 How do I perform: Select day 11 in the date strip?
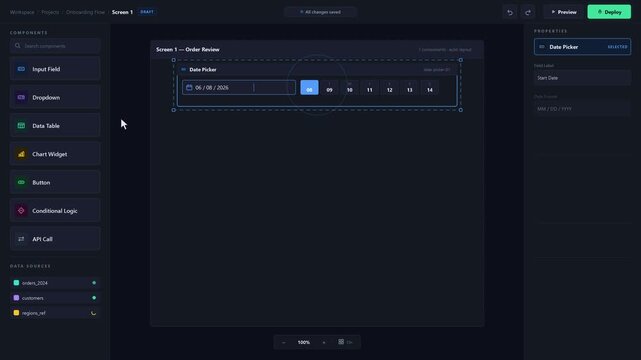370,87
